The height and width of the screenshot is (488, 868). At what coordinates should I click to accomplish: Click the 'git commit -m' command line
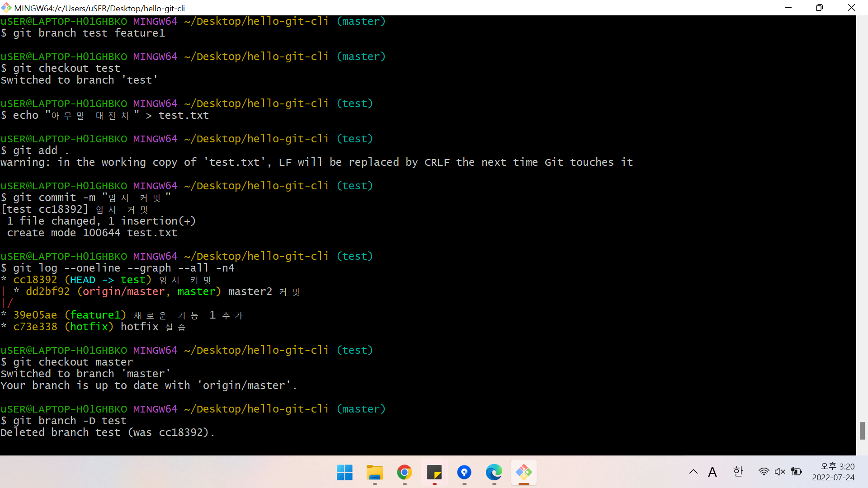tap(86, 197)
